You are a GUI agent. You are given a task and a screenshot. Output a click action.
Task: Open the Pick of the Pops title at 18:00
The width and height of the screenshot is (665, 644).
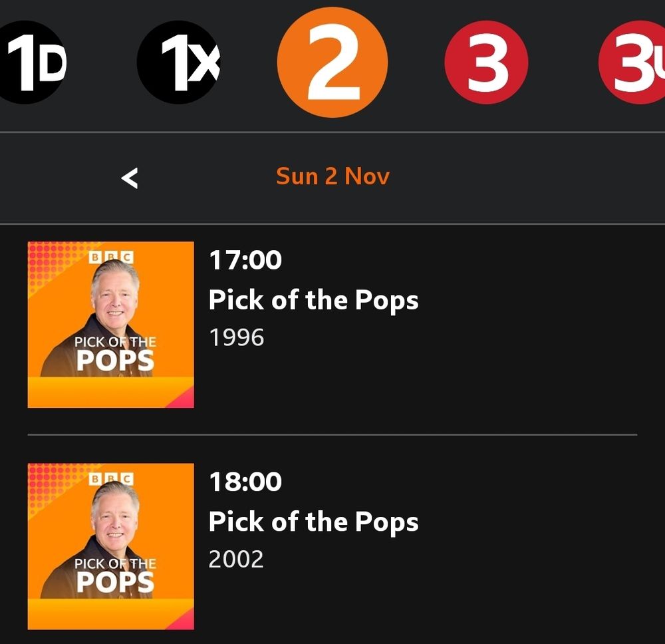[x=313, y=522]
